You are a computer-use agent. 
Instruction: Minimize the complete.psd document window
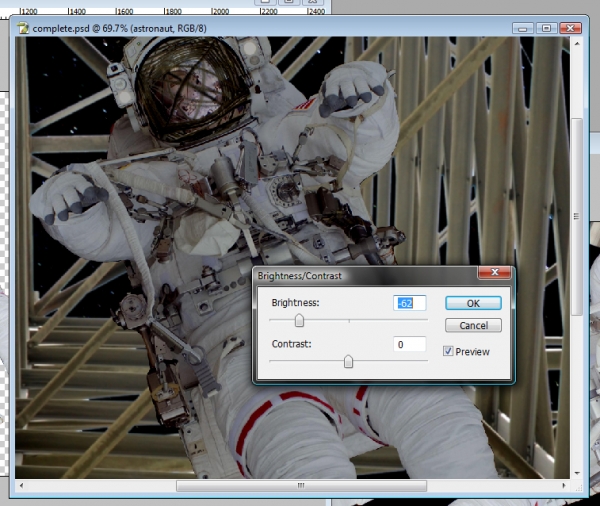[x=523, y=28]
